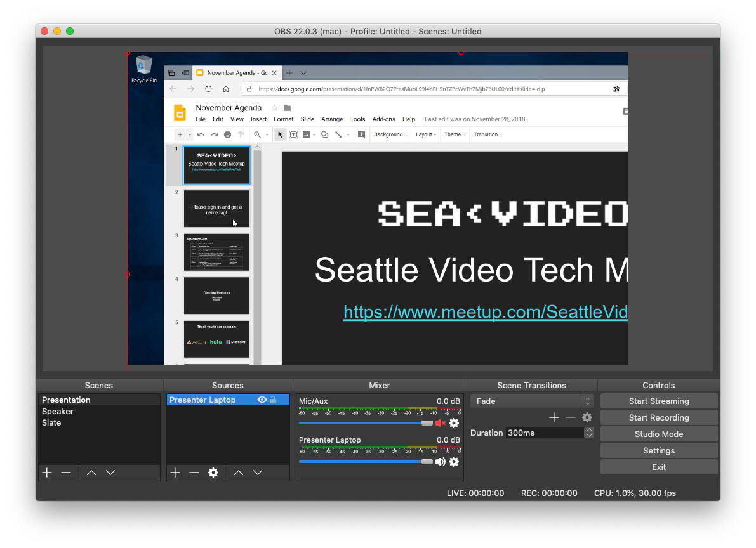
Task: Open the Slides Arrange menu
Action: (332, 119)
